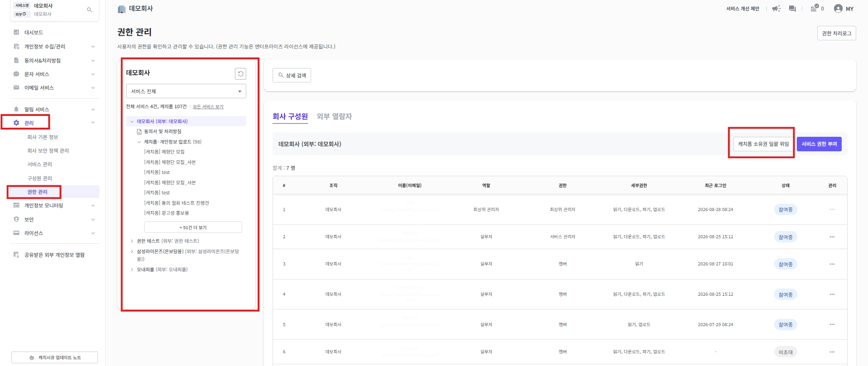Collapse the 데모회사 (외부: 데모회사) tree node
Screen dimensions: 868x366
pos(132,121)
